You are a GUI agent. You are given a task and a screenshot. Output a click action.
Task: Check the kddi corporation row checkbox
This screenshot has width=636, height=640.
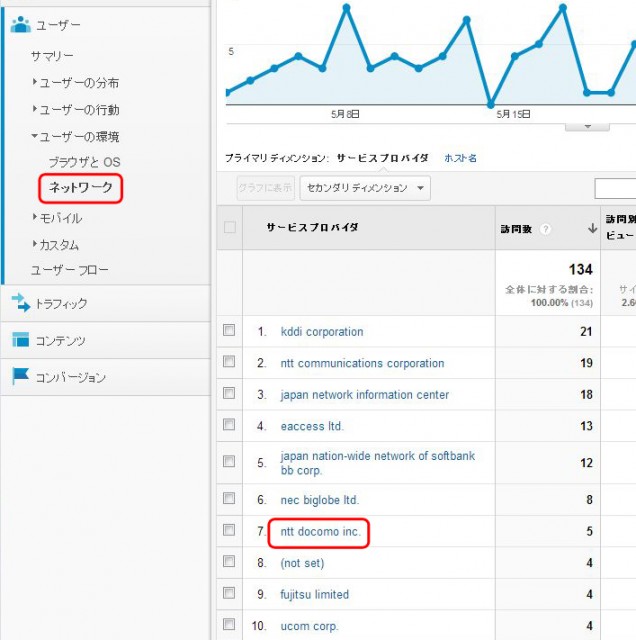pyautogui.click(x=229, y=330)
